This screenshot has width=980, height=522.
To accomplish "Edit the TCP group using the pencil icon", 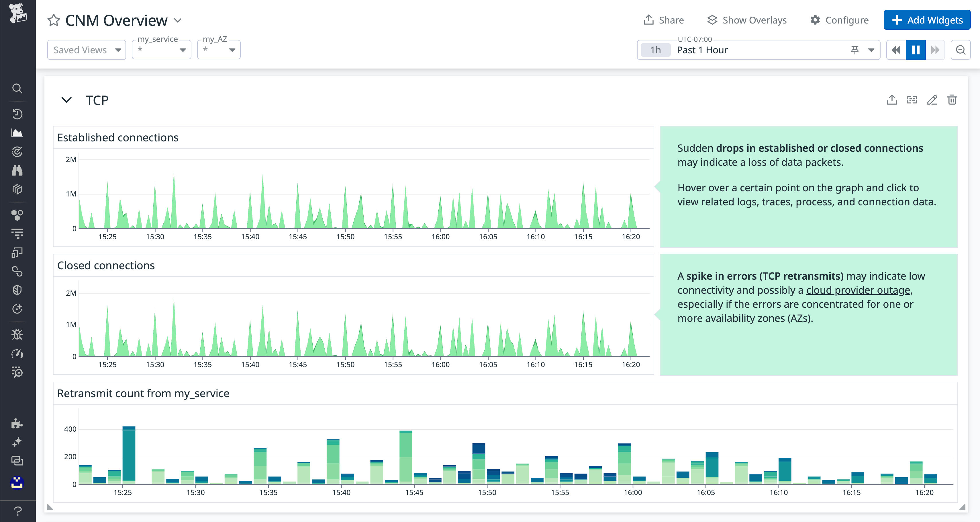I will point(932,100).
